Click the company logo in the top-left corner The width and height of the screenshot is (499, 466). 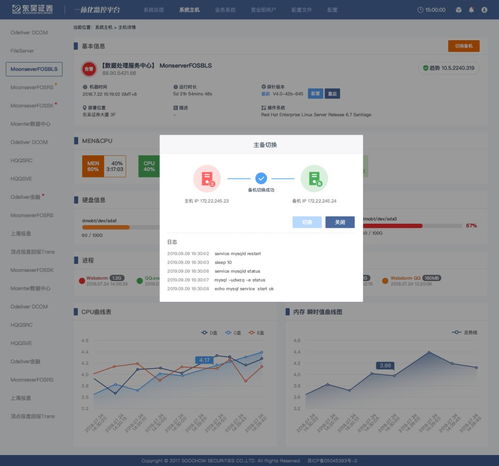[x=32, y=9]
